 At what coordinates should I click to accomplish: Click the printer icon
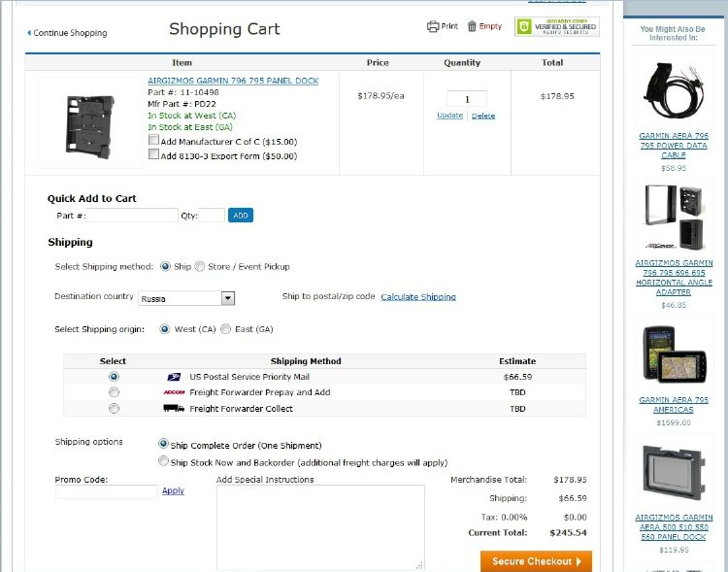[433, 26]
